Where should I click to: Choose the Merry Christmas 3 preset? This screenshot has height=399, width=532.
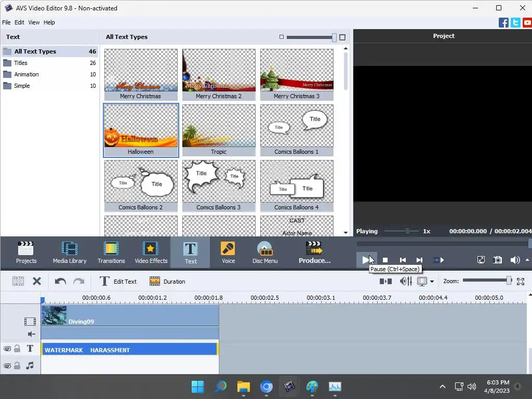pos(297,75)
